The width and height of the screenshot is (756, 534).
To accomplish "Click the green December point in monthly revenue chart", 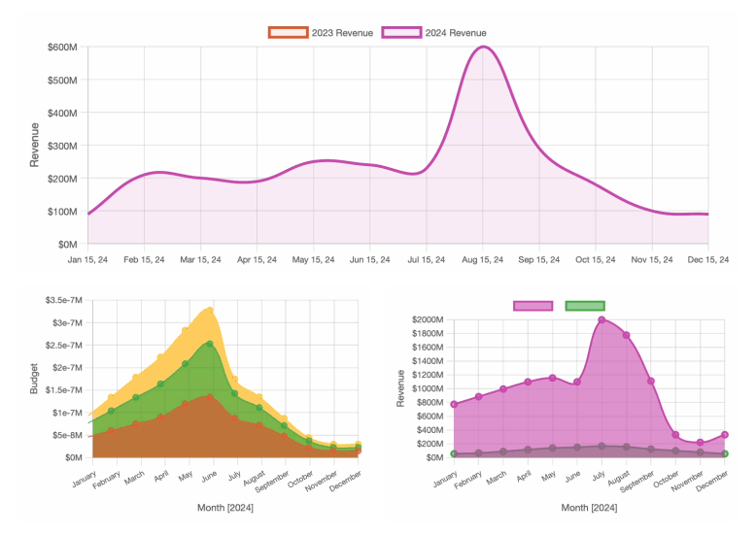I will pos(725,453).
